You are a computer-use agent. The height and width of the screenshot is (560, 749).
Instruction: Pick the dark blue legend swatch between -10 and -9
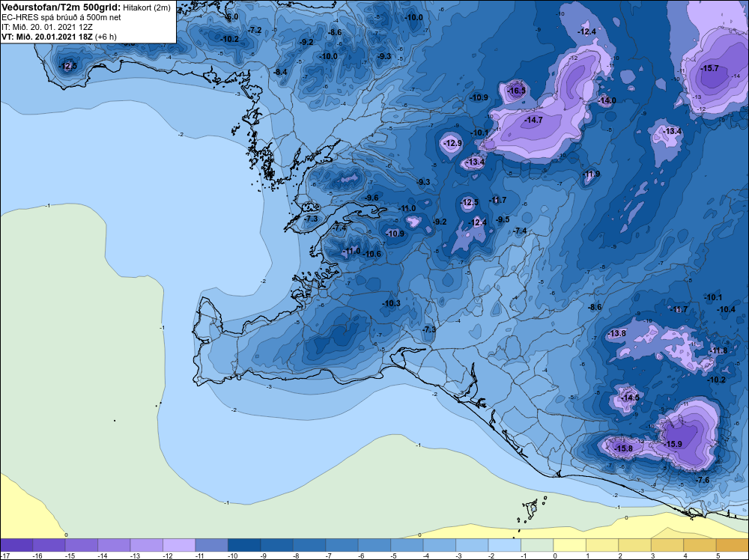click(243, 545)
